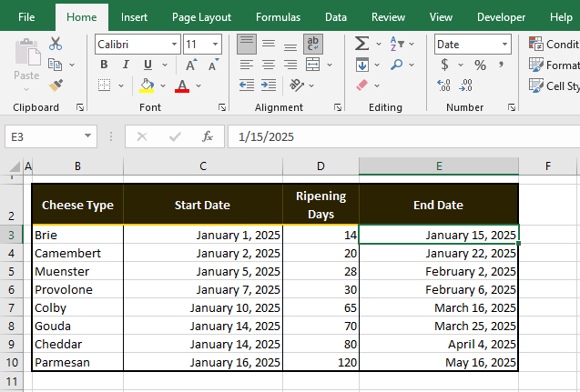Open the Page Layout tab
Viewport: 580px width, 392px height.
(x=201, y=16)
